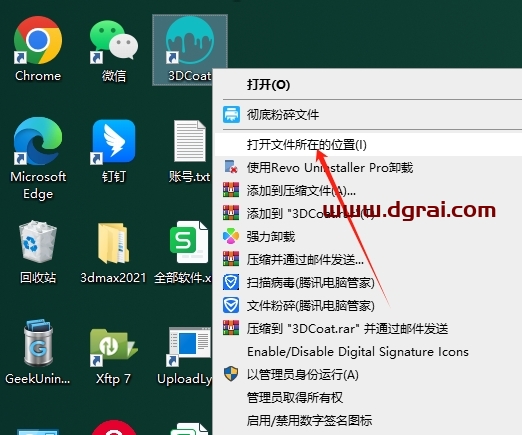Choose 压缩到 "3DCoat.rar" 并通过邮件发送
Screen dimensions: 522x435
368,328
